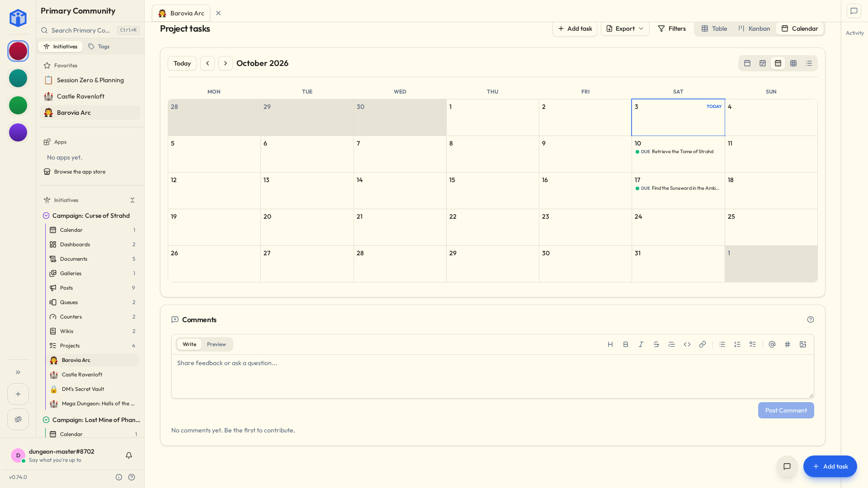868x488 pixels.
Task: Insert a heading in the comment editor
Action: tap(610, 344)
